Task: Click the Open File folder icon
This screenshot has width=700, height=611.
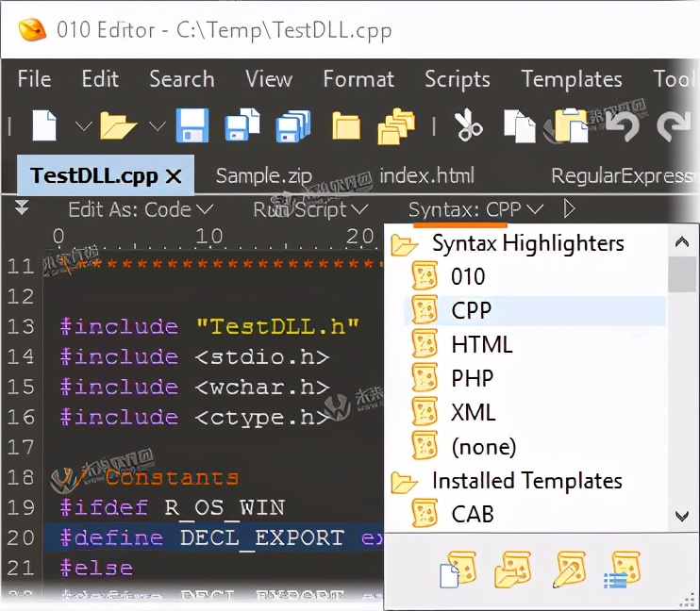Action: [117, 125]
